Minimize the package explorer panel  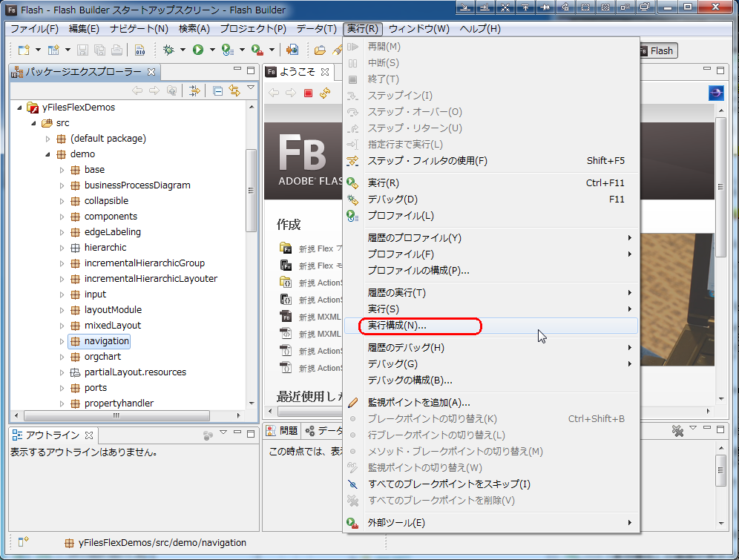[x=237, y=70]
